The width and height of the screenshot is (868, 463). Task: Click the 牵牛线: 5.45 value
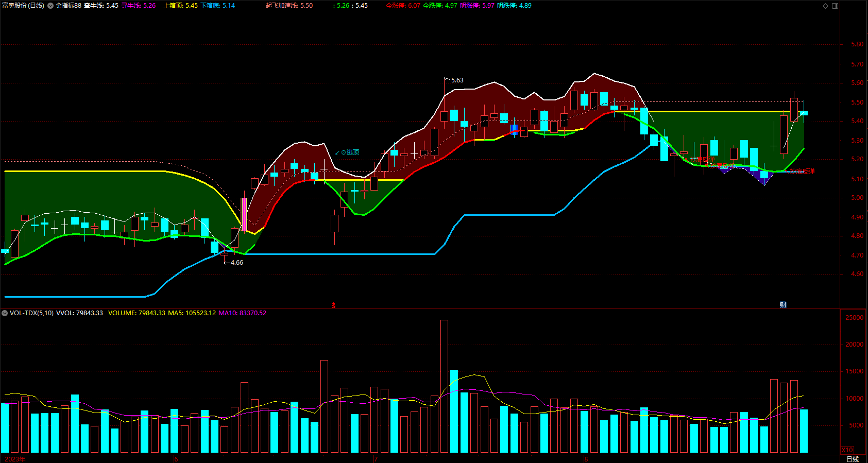point(101,6)
